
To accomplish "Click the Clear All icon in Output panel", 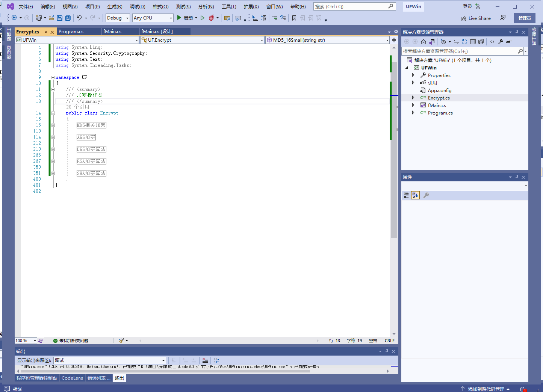I will click(205, 360).
